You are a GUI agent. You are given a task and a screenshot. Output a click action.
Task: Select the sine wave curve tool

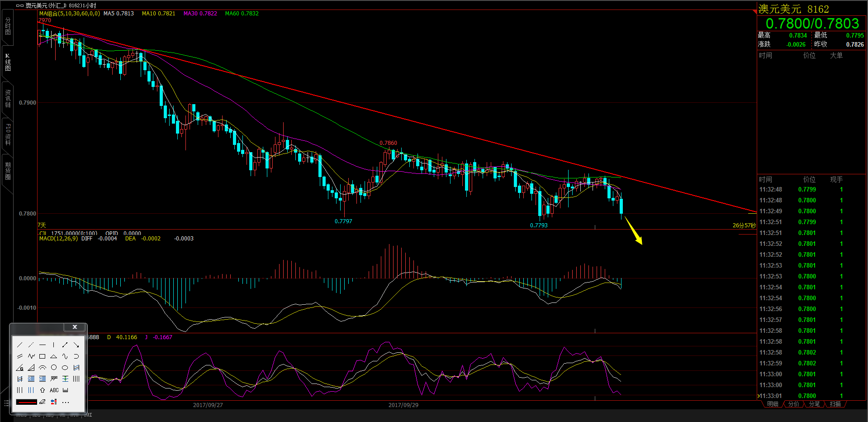[x=65, y=356]
